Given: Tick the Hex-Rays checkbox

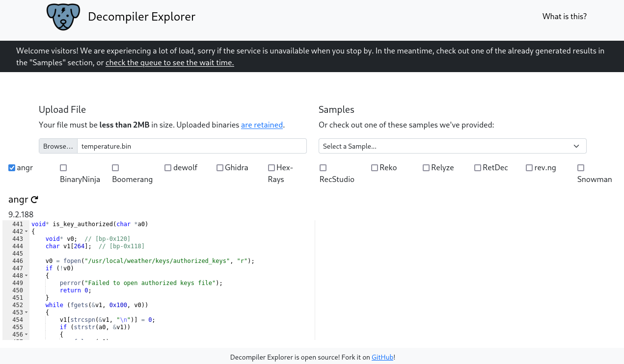Looking at the screenshot, I should coord(271,168).
